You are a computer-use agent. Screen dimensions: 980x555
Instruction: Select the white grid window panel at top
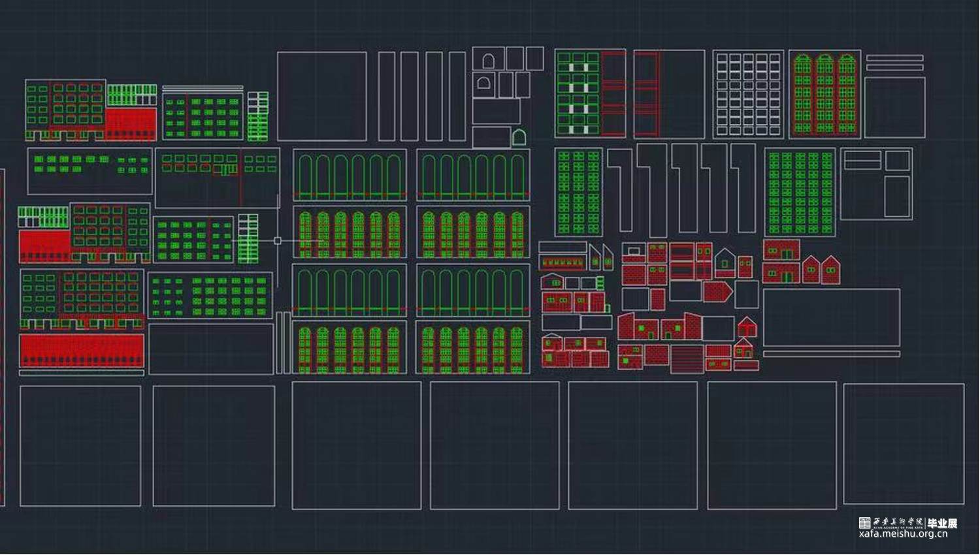click(748, 94)
